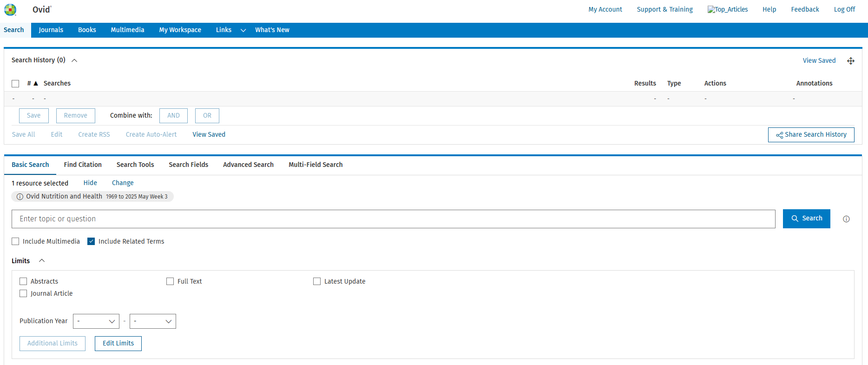Click Share Search History button
Screen dimensions: 868x365
click(811, 135)
